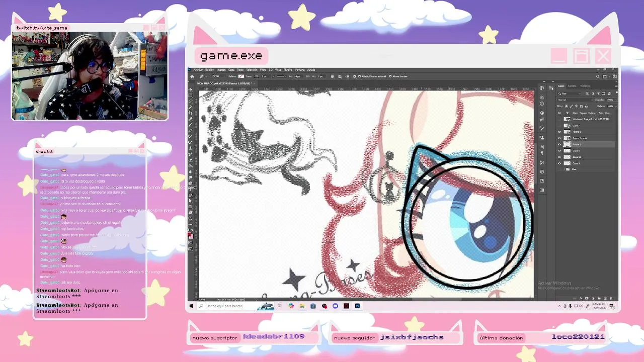Toggle Quick Mask mode icon

(x=190, y=242)
